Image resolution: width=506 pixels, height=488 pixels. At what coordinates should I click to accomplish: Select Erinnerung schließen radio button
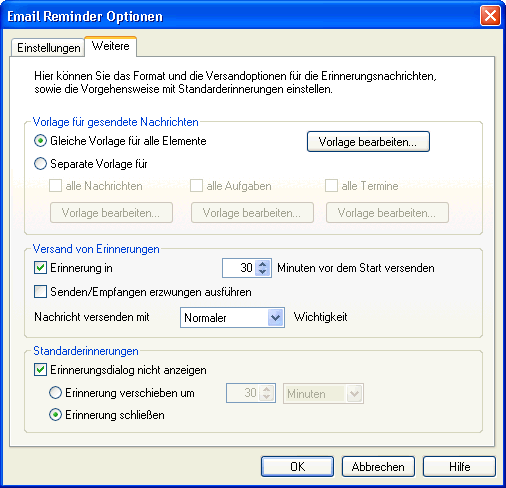pyautogui.click(x=55, y=415)
